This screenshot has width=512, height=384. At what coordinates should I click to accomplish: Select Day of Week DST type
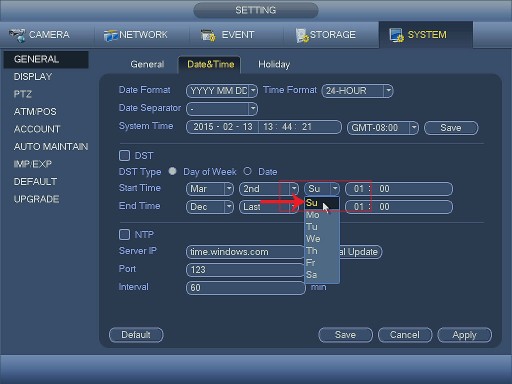(x=172, y=171)
